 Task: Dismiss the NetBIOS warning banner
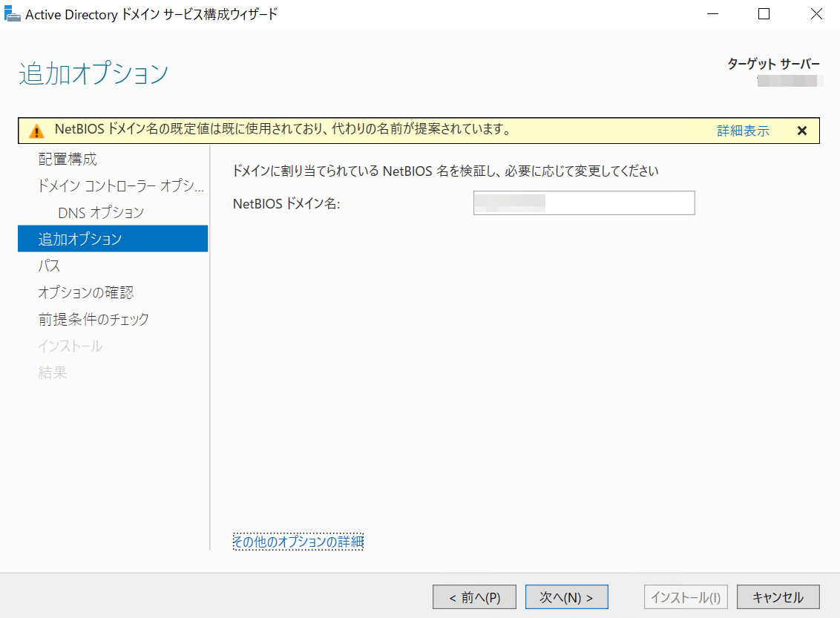tap(801, 131)
